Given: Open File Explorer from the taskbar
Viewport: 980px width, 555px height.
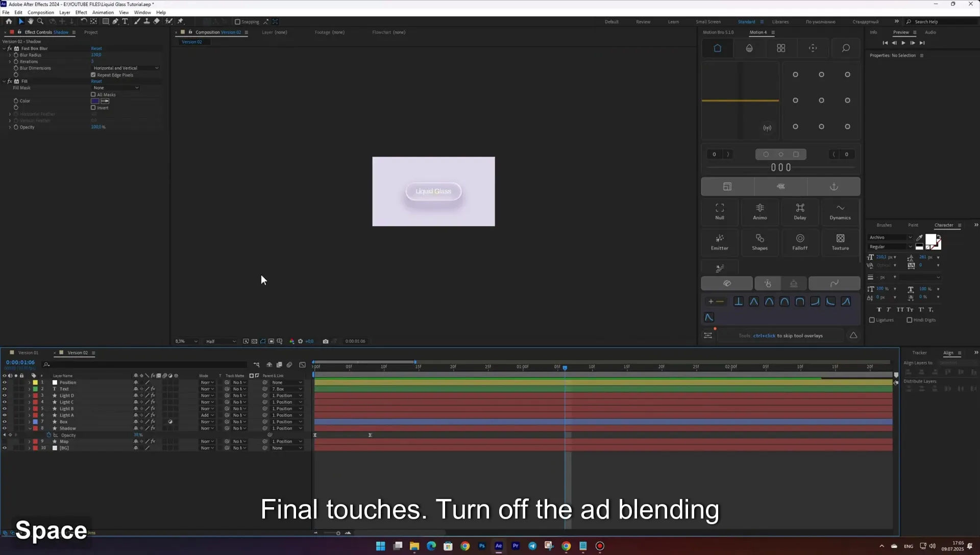Looking at the screenshot, I should click(x=414, y=546).
